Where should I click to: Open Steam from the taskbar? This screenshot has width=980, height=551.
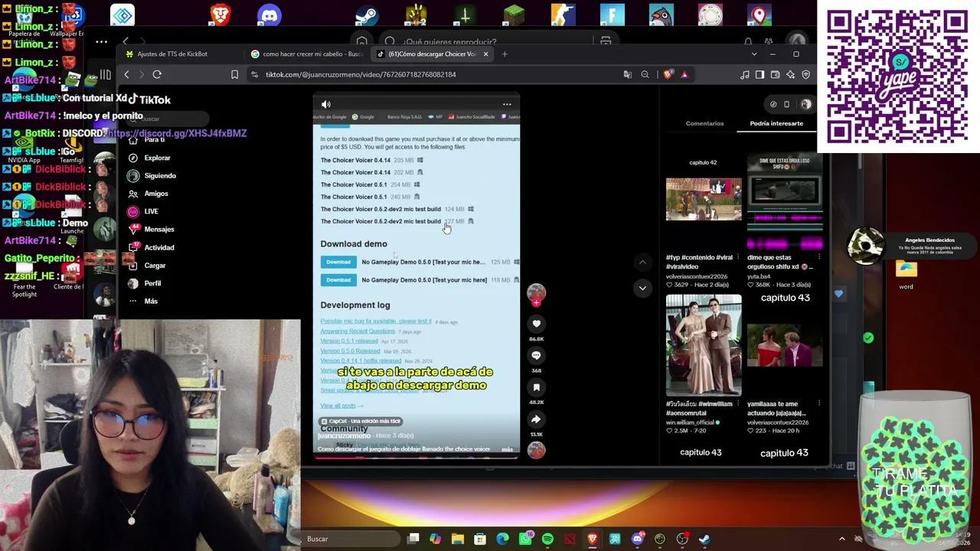coord(704,539)
